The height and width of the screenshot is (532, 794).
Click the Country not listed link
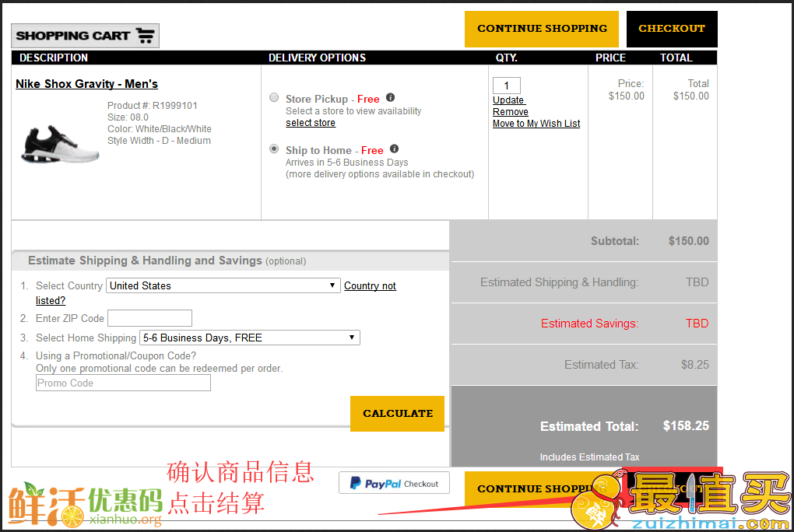pyautogui.click(x=371, y=286)
